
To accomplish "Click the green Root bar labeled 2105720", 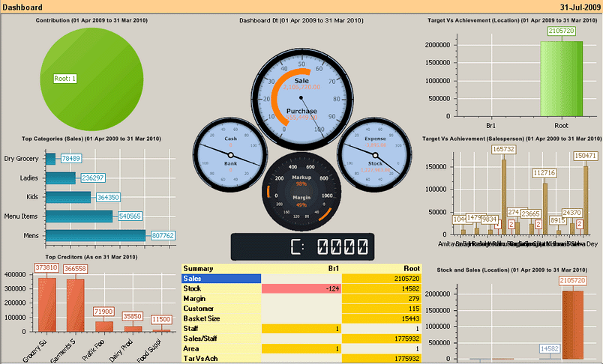I will click(x=560, y=79).
